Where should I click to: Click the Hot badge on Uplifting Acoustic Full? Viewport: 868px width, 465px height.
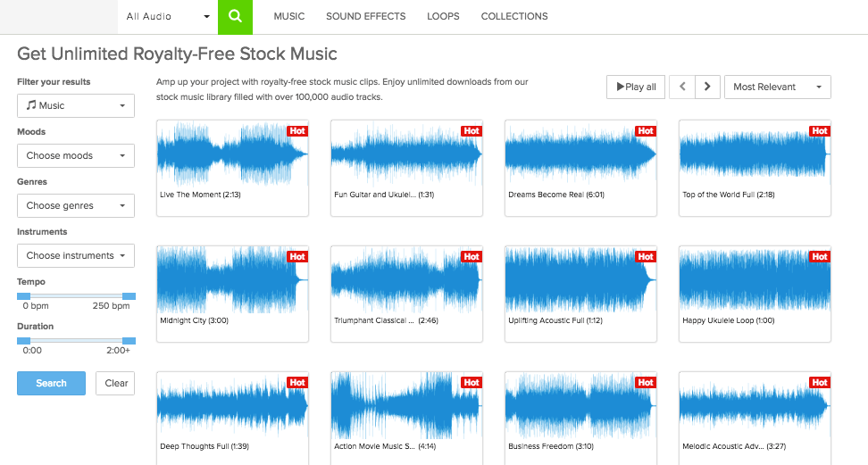646,257
